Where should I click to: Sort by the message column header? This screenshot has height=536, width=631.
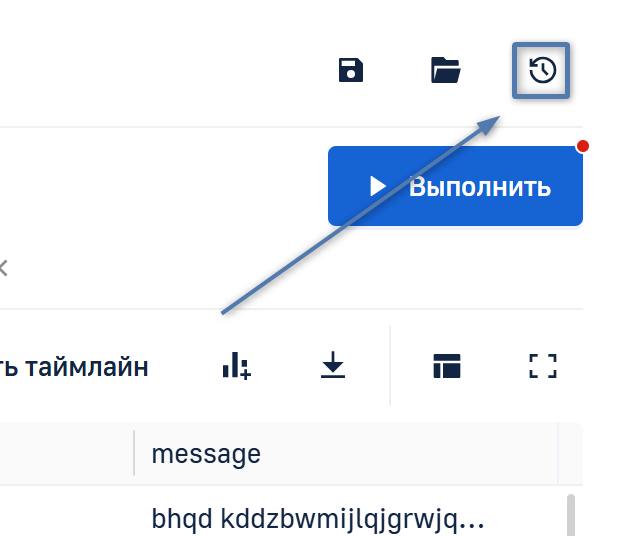click(206, 454)
